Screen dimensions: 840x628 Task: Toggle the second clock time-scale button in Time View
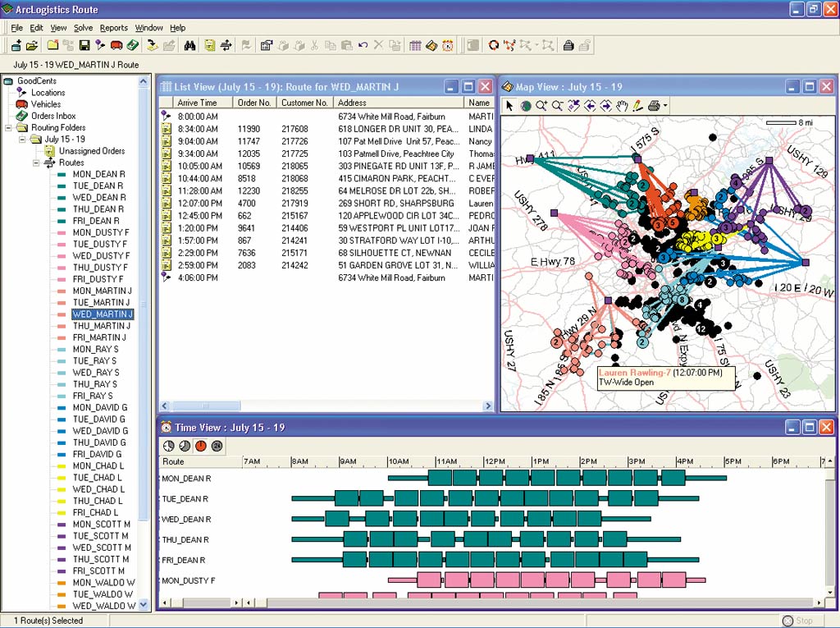pyautogui.click(x=185, y=446)
